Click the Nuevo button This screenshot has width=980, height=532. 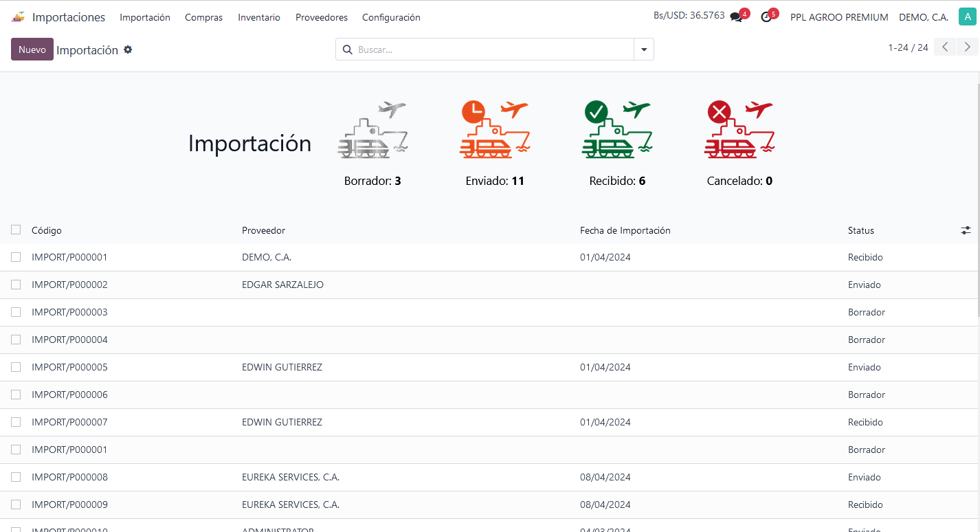coord(32,49)
